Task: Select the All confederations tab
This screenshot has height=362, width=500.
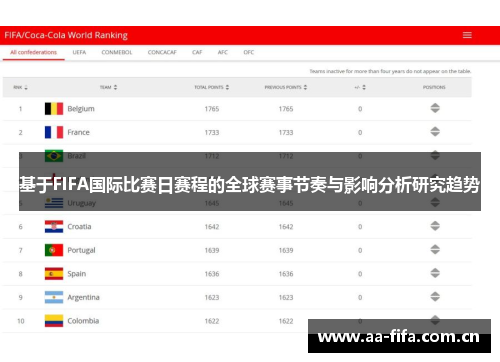Action: coord(33,52)
